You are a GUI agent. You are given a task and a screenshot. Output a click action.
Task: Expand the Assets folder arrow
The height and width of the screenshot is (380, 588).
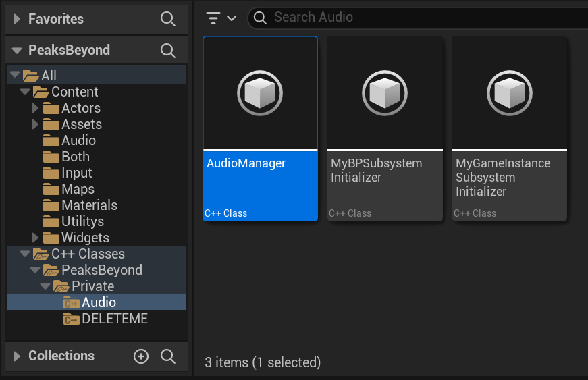tap(36, 124)
